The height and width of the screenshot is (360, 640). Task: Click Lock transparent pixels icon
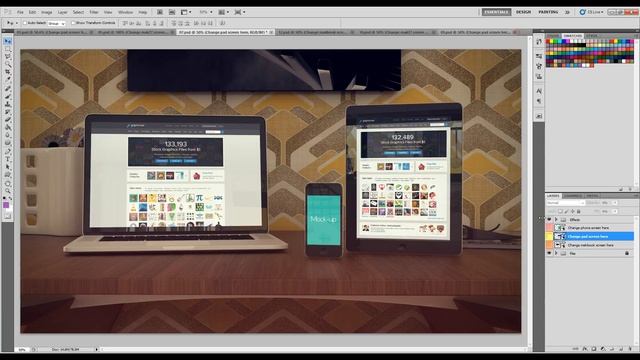pyautogui.click(x=560, y=211)
